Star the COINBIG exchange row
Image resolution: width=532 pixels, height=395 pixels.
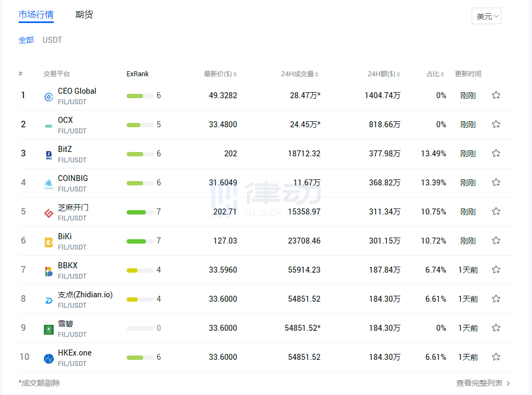(496, 183)
